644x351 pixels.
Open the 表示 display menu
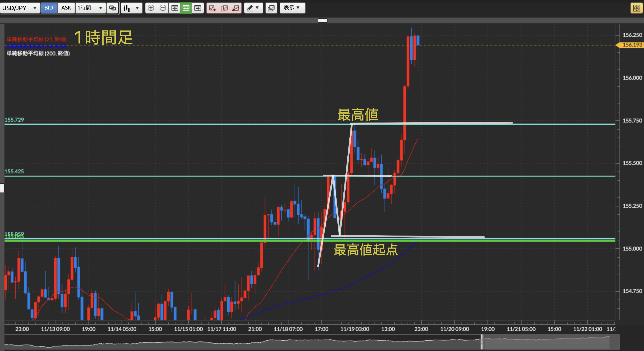point(292,8)
